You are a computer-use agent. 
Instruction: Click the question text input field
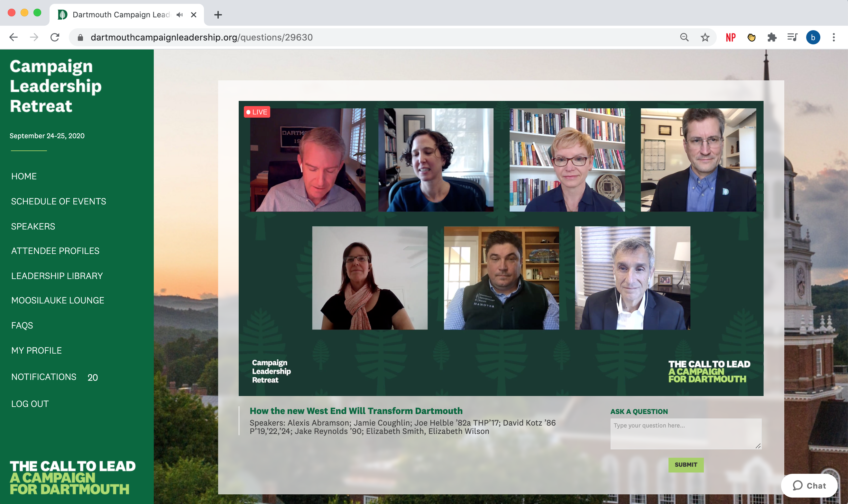click(686, 434)
